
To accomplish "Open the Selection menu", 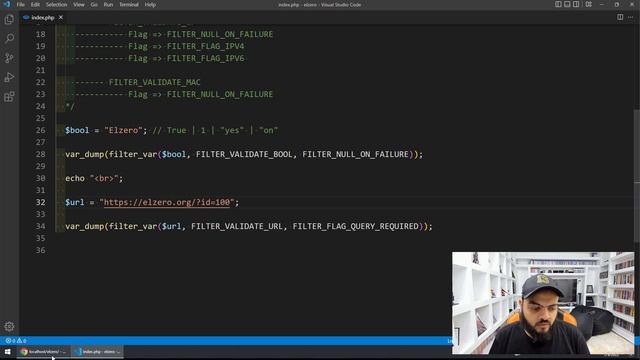I will (56, 4).
